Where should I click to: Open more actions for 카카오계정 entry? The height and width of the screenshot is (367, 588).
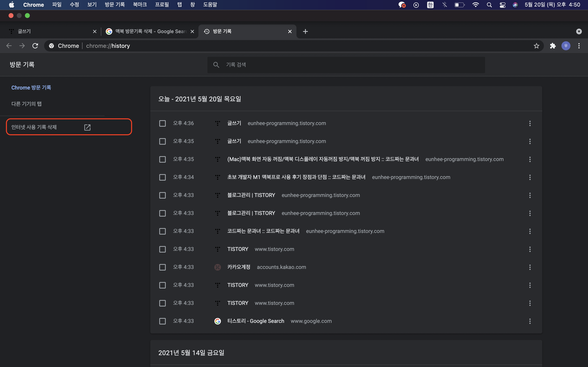click(530, 267)
